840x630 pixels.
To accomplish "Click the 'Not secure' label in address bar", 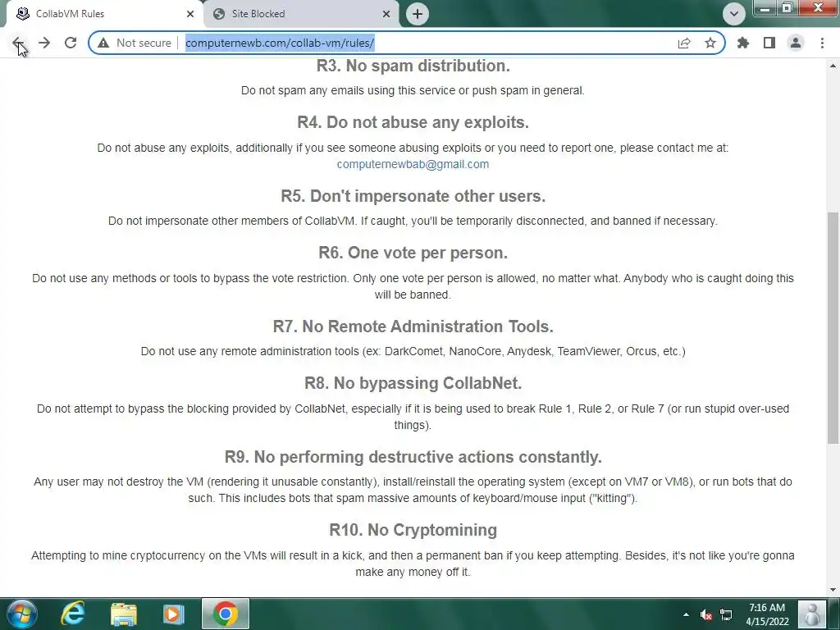I will pyautogui.click(x=144, y=43).
